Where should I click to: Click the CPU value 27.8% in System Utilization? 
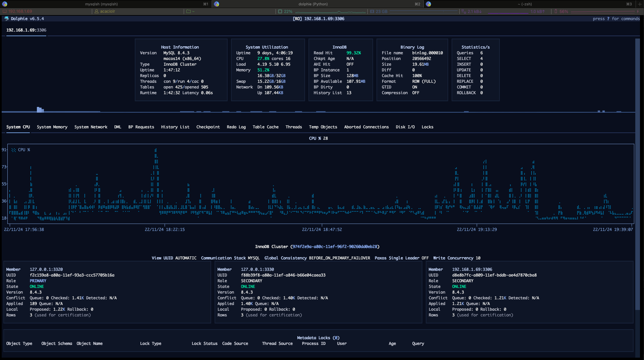263,59
